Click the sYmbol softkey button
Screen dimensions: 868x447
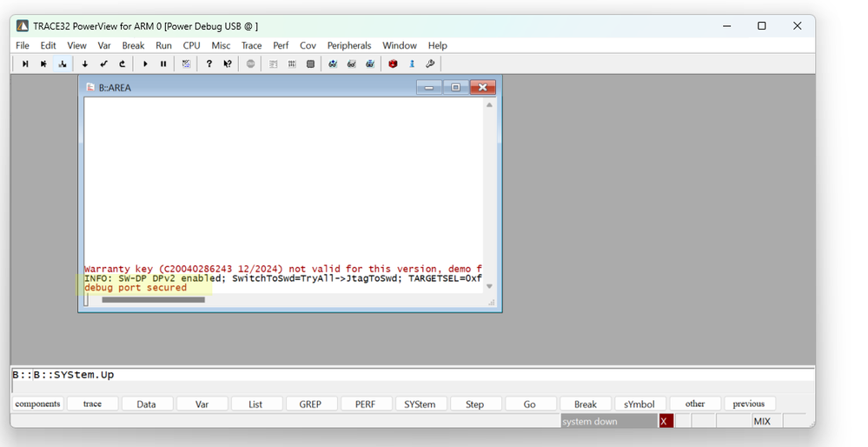click(x=639, y=404)
